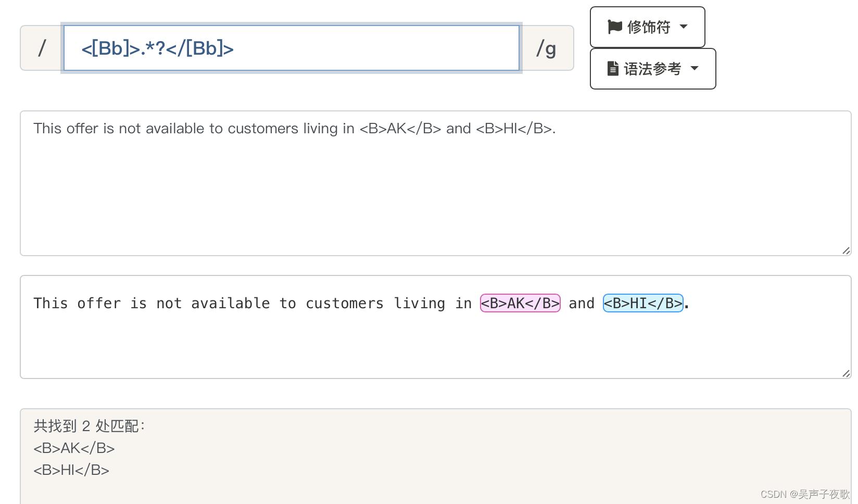Click the resize handle of source textarea
The height and width of the screenshot is (504, 858).
click(x=846, y=250)
